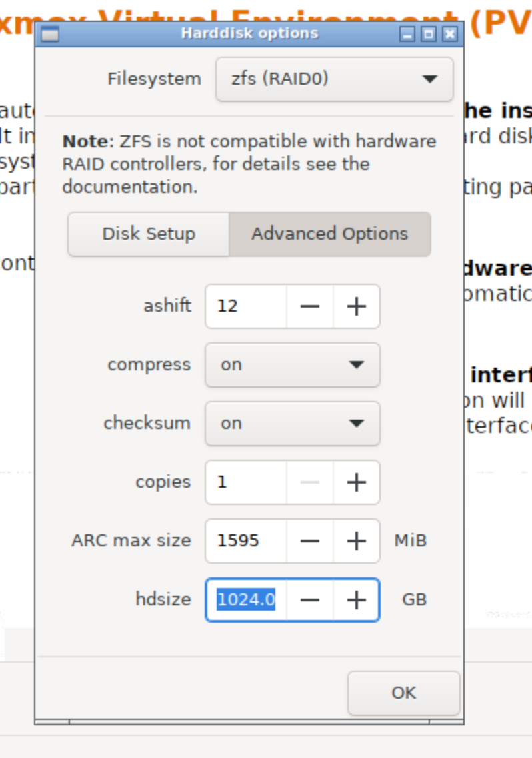Click the Filesystem label
Viewport: 532px width, 758px height.
[x=154, y=79]
